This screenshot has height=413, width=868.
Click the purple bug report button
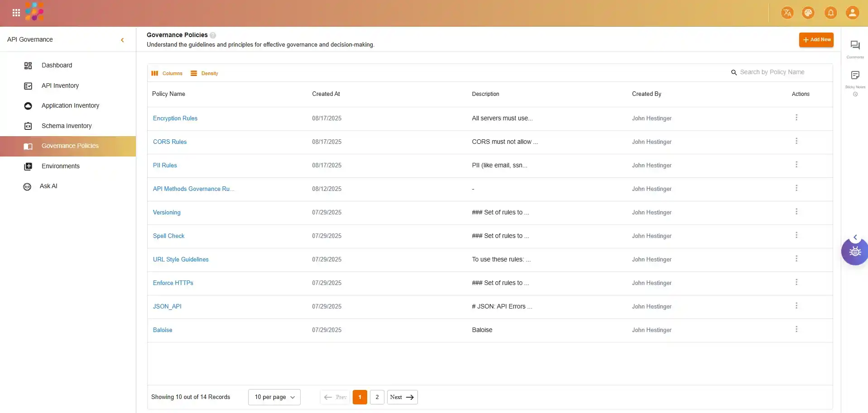(x=855, y=252)
